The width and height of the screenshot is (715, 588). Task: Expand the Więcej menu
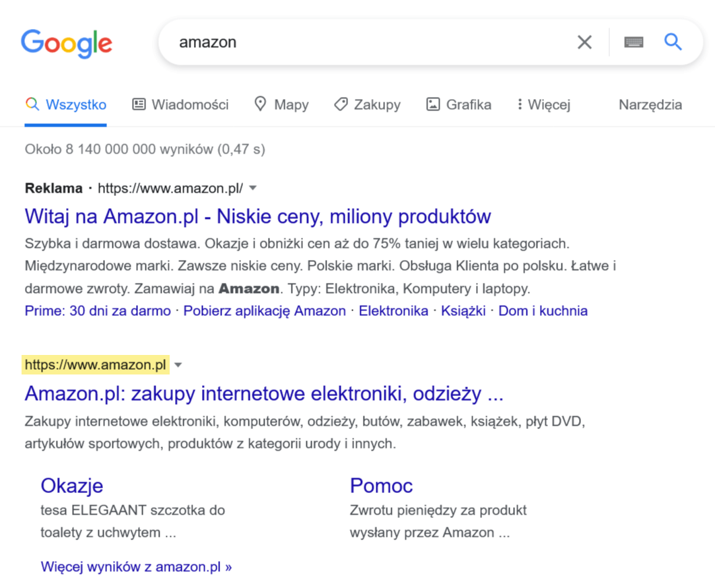tap(543, 104)
